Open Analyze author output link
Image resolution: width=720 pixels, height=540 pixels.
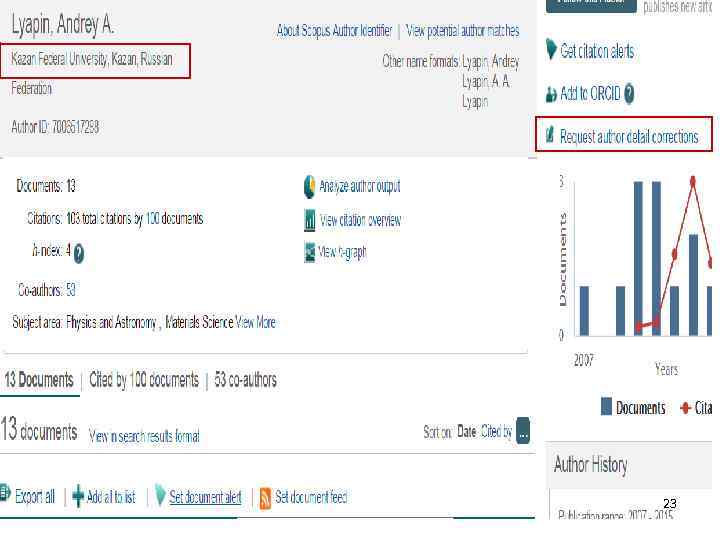(x=360, y=186)
